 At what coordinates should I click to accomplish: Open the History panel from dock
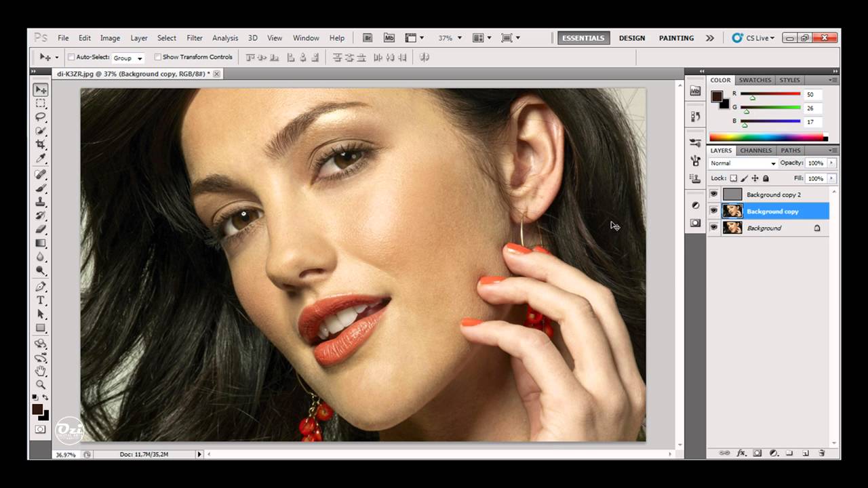tap(695, 117)
